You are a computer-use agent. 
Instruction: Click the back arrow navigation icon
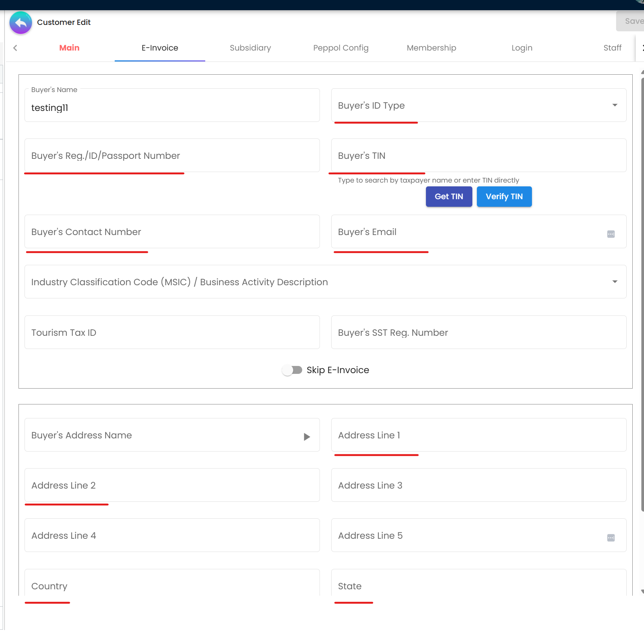click(20, 23)
